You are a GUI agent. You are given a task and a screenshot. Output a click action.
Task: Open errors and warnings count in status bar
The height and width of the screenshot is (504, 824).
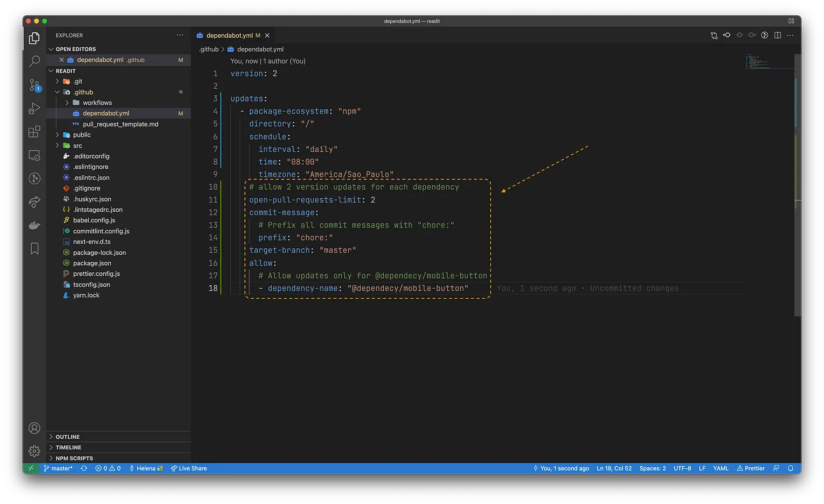point(108,468)
